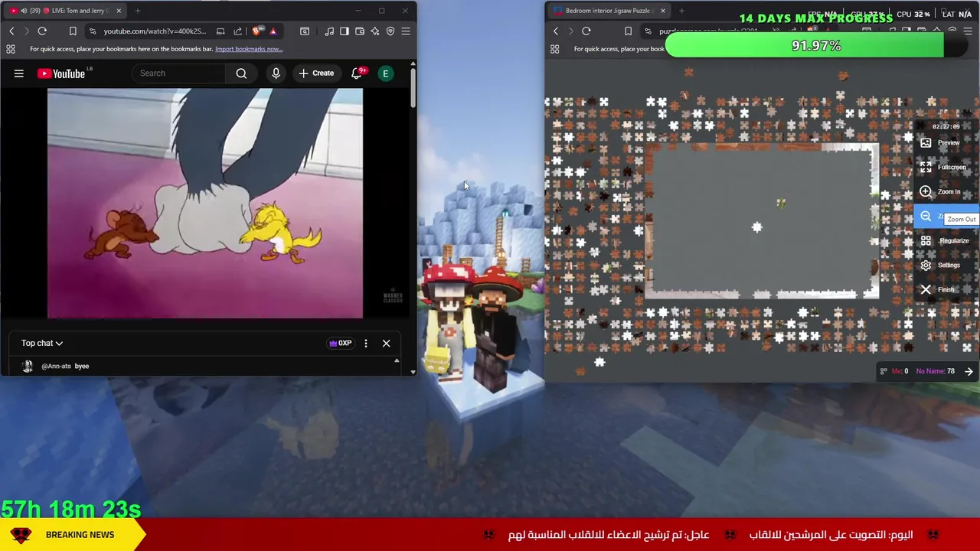Close the Tom and Jerry tab
Viewport: 980px width, 551px height.
[x=119, y=11]
